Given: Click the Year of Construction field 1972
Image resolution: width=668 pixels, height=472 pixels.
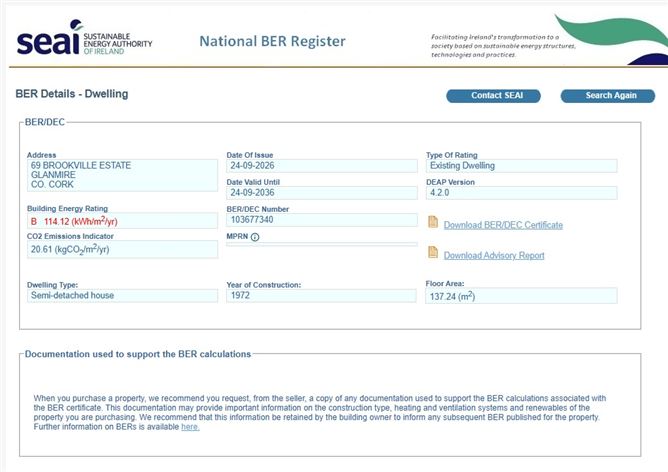Looking at the screenshot, I should [x=321, y=296].
